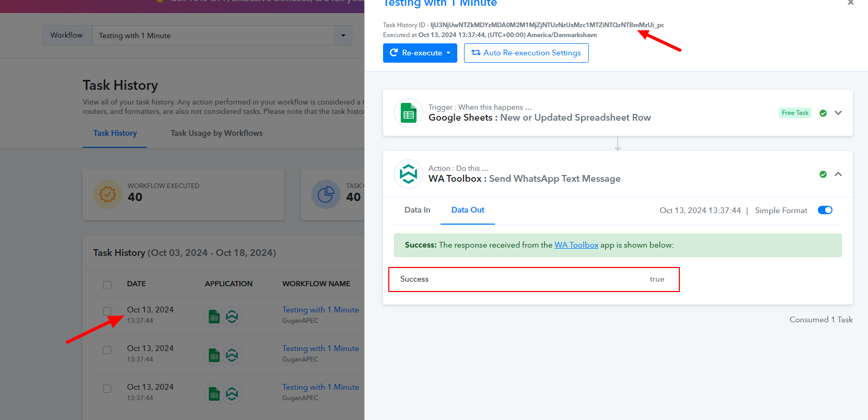The image size is (868, 420).
Task: Click the pie chart icon on the Task card
Action: 326,194
